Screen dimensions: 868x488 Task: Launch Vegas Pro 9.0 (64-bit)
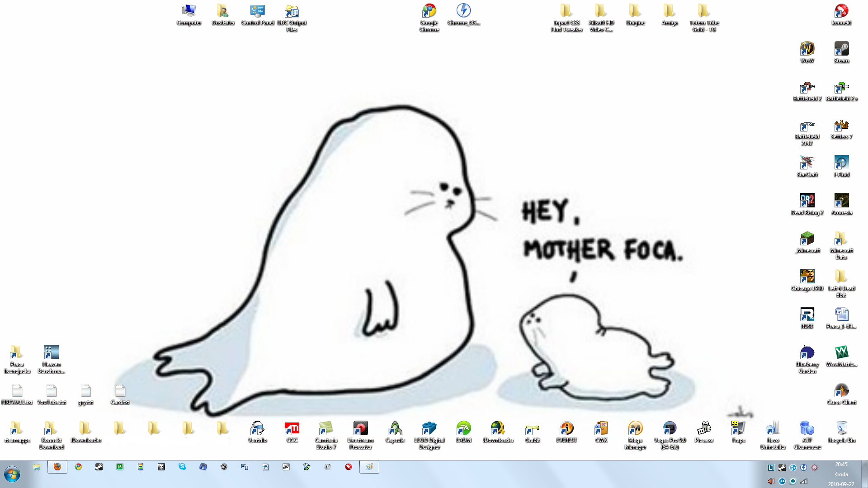[x=670, y=436]
